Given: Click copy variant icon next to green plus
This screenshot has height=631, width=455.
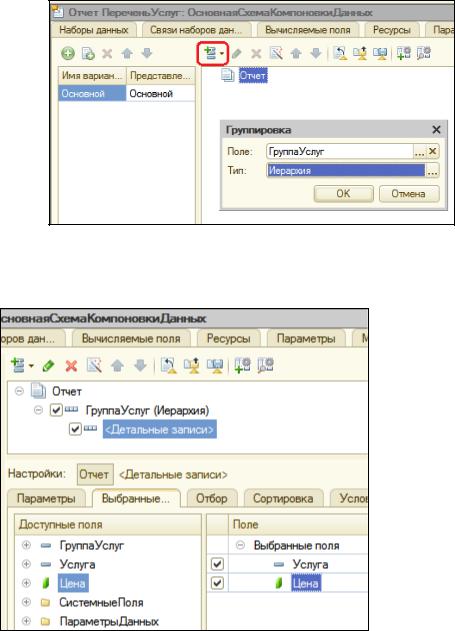Looking at the screenshot, I should pyautogui.click(x=88, y=53).
